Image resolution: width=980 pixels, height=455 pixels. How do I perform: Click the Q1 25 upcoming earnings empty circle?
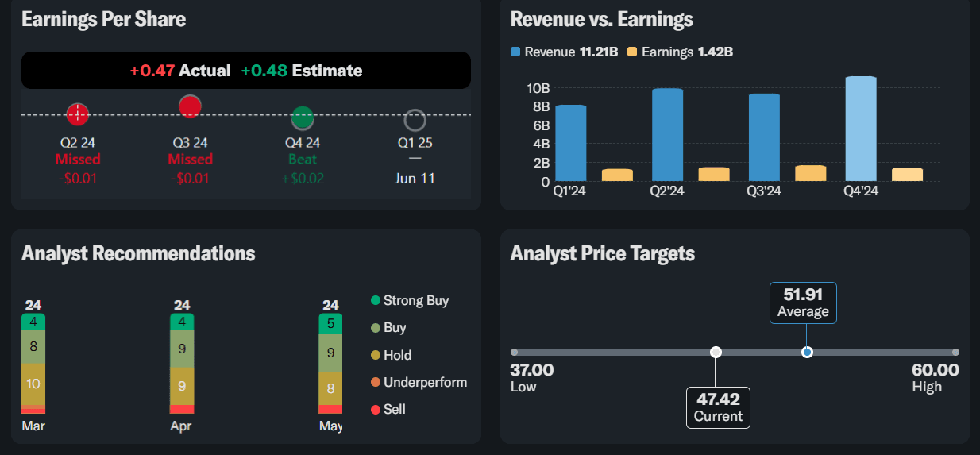point(415,120)
